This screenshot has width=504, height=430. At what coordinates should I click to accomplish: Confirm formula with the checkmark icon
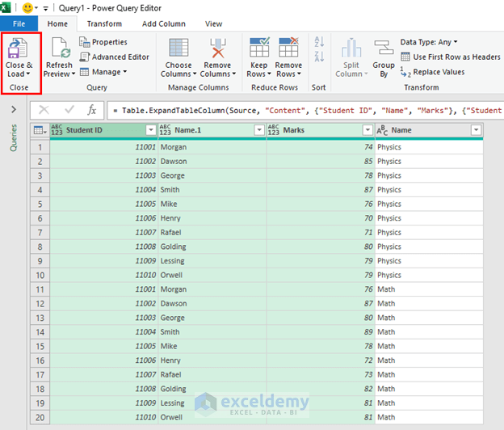[69, 110]
